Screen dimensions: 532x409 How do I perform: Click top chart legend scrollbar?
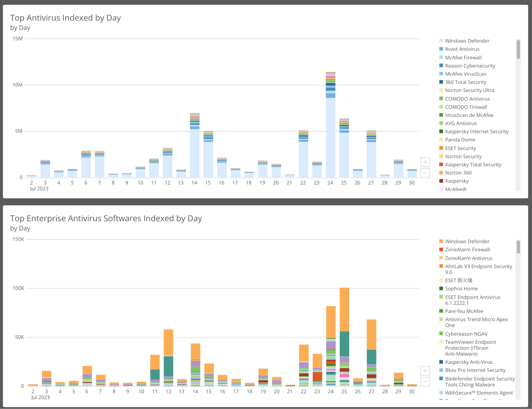(518, 49)
